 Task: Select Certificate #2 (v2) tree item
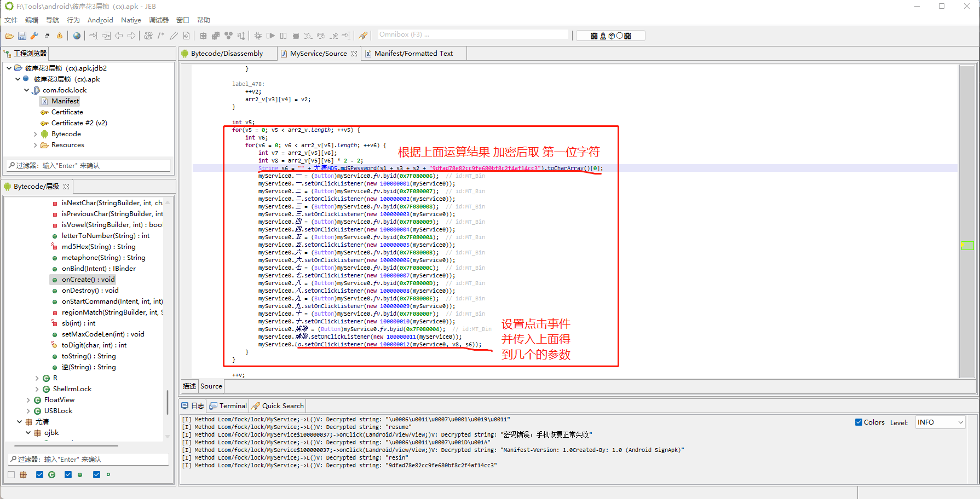[79, 123]
